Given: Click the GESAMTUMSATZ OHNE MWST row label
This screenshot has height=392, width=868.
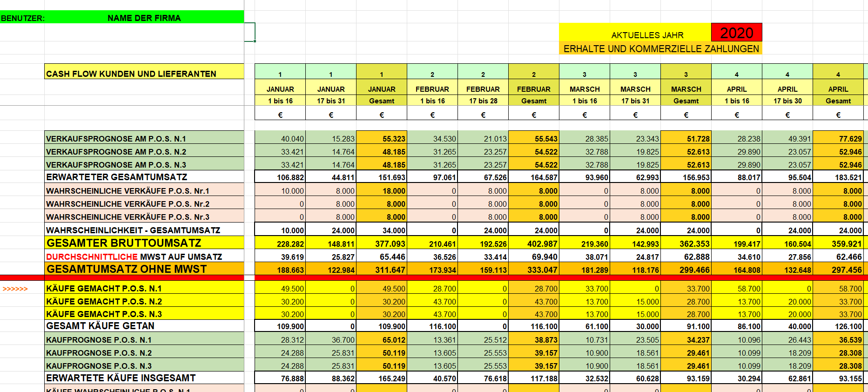Looking at the screenshot, I should [127, 269].
